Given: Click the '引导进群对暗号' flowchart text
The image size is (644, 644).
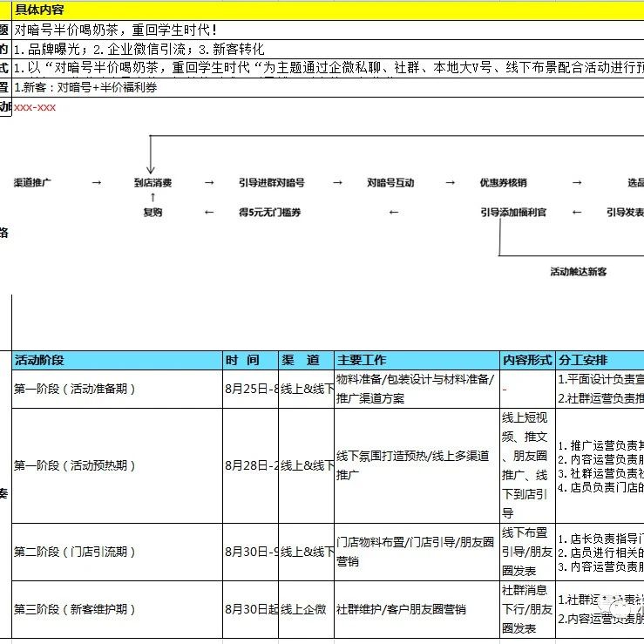Looking at the screenshot, I should [x=272, y=182].
